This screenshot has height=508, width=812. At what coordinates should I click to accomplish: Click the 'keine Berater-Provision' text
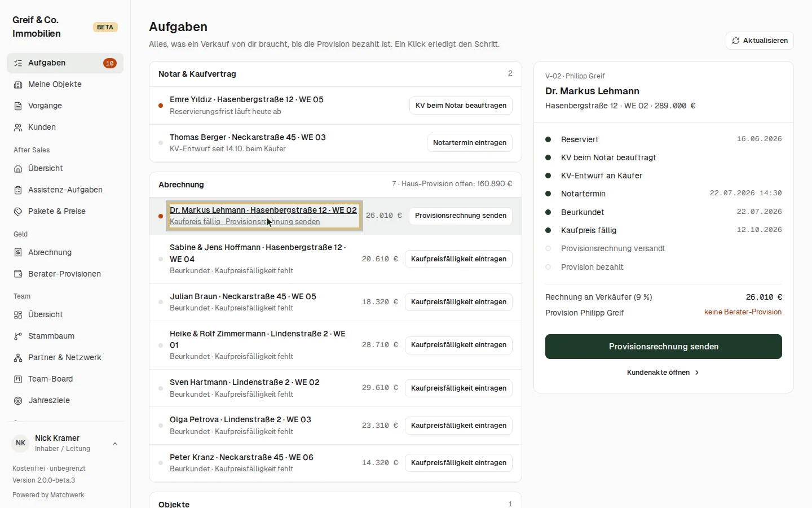click(x=743, y=312)
